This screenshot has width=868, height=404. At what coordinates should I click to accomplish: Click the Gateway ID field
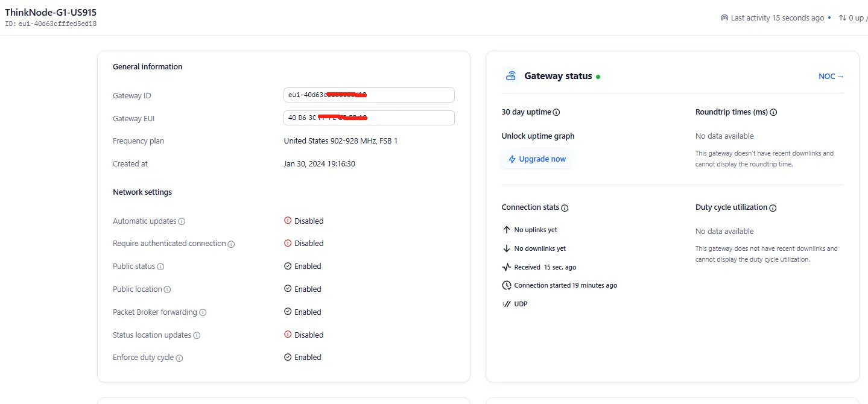[x=369, y=95]
